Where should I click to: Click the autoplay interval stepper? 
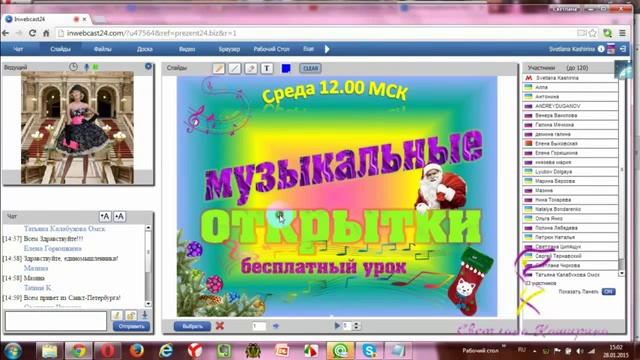pyautogui.click(x=356, y=326)
